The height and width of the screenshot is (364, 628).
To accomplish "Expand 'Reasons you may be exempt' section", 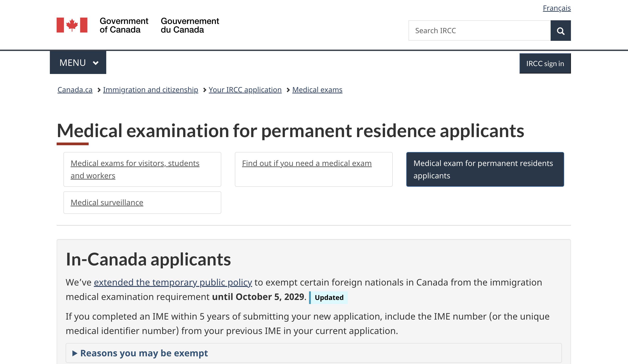I will 314,353.
